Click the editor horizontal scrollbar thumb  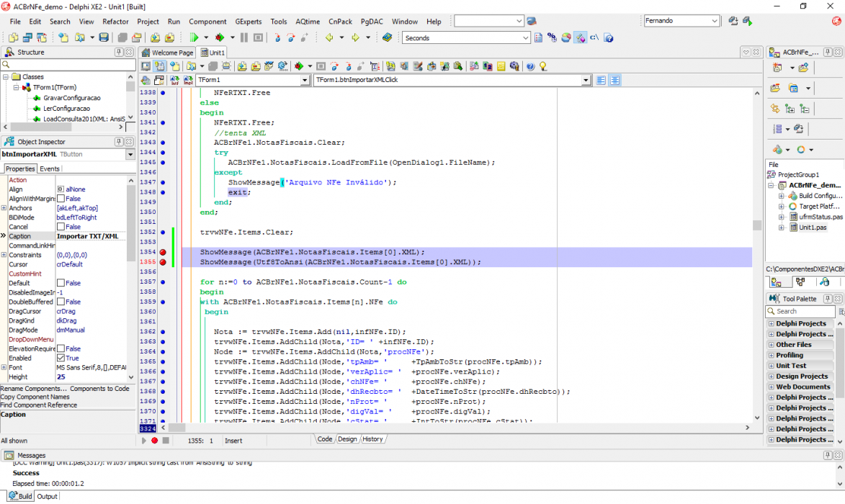click(176, 428)
